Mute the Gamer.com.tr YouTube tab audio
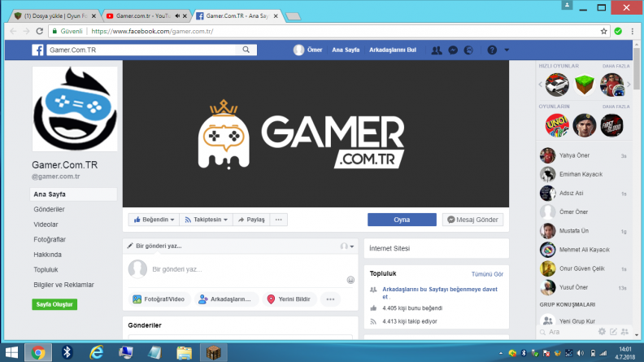This screenshot has width=644, height=362. (177, 16)
